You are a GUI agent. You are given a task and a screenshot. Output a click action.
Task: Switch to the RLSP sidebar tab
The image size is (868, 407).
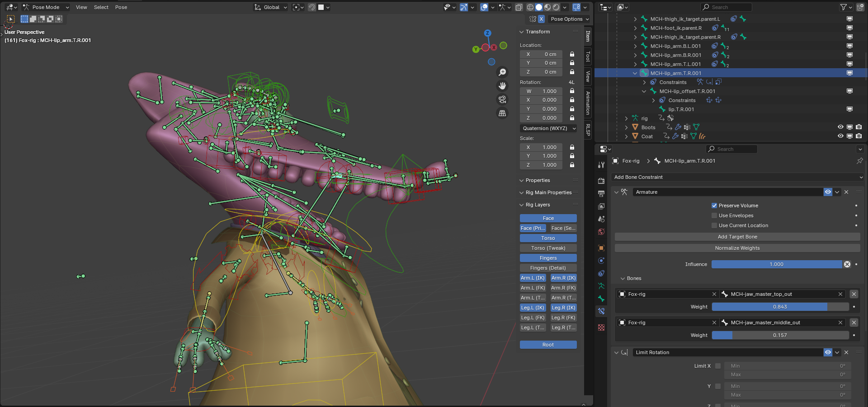(x=588, y=129)
